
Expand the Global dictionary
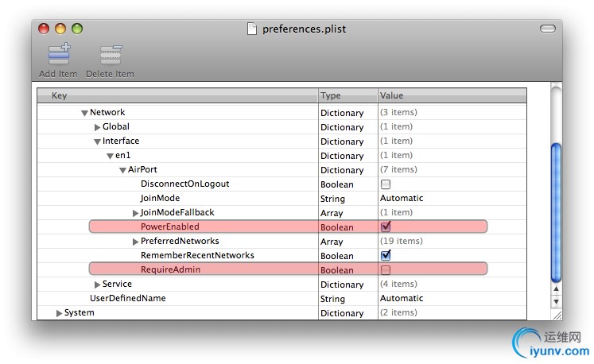[x=98, y=127]
